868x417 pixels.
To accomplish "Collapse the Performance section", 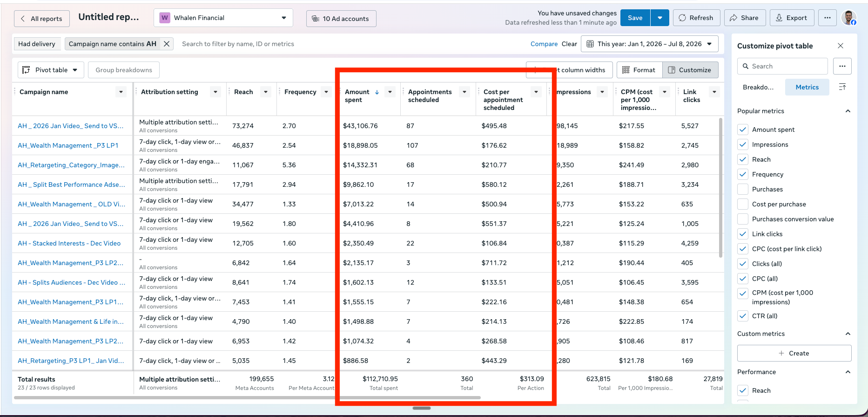I will point(848,372).
